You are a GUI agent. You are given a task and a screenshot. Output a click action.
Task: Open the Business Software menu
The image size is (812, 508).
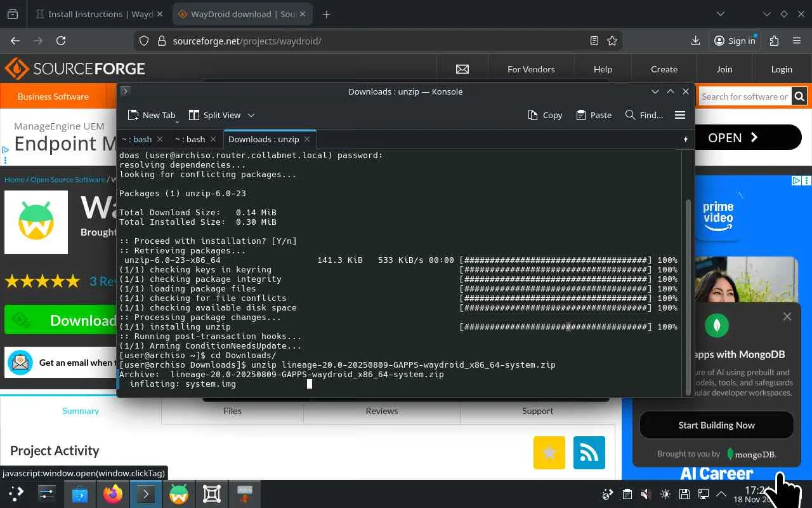(53, 97)
